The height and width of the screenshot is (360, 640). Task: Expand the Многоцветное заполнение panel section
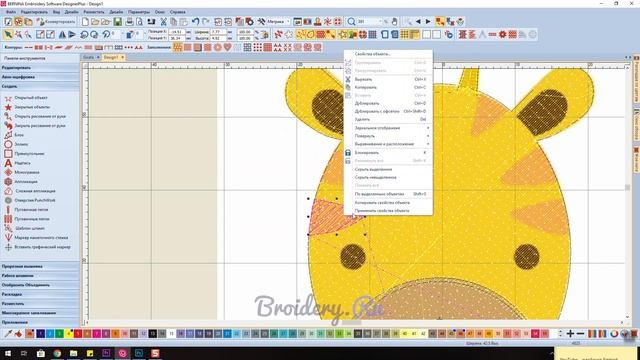40,313
